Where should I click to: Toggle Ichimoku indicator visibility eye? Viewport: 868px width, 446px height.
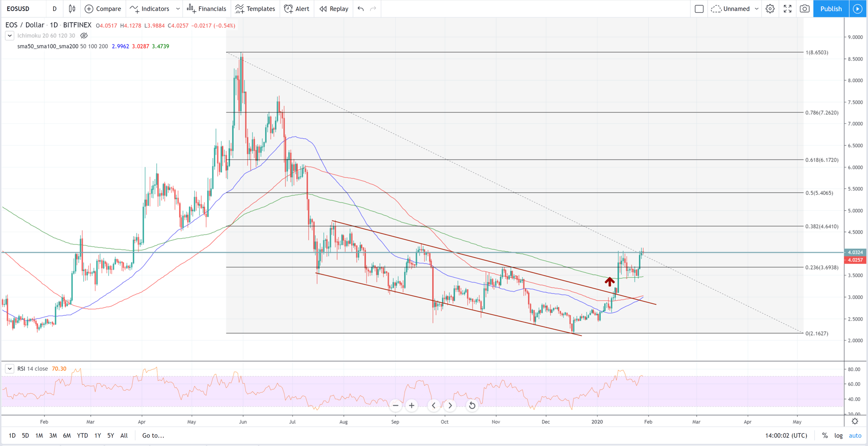(84, 36)
